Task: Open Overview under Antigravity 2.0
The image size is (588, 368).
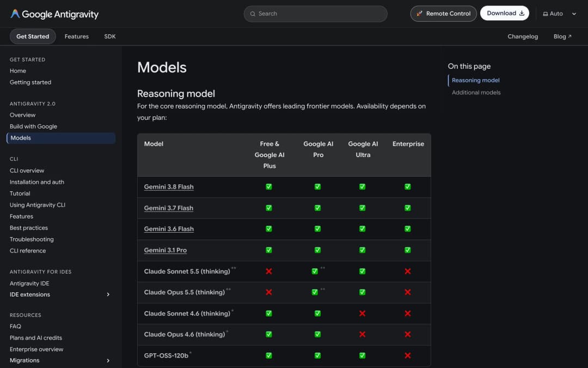Action: pos(22,115)
